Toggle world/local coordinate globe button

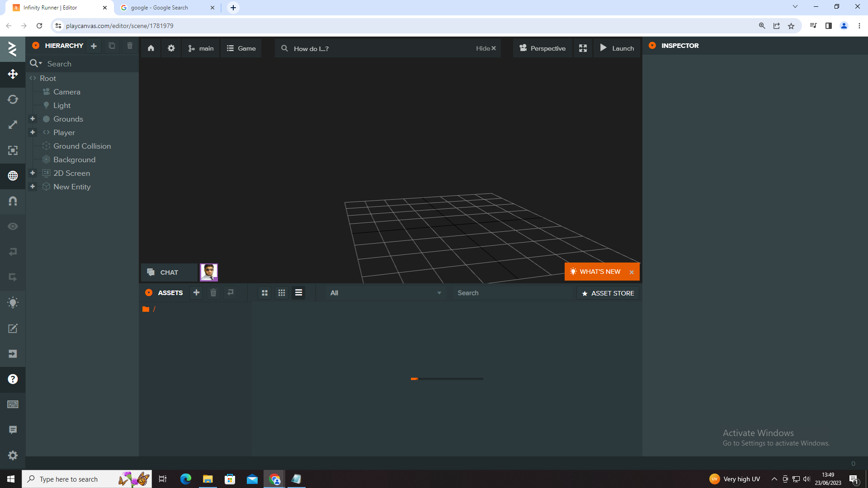(x=13, y=176)
